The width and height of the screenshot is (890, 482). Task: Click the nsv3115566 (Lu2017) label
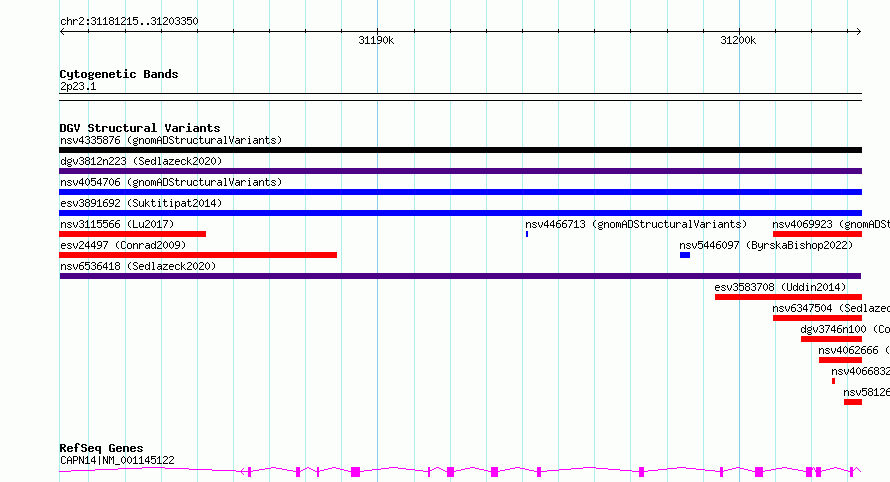click(117, 224)
